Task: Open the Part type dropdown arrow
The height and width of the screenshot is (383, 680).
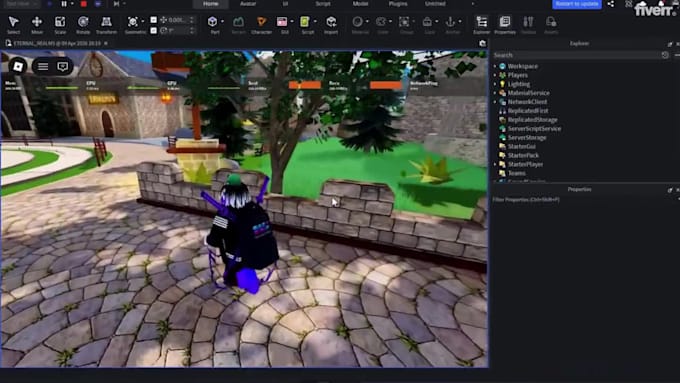Action: tap(222, 21)
